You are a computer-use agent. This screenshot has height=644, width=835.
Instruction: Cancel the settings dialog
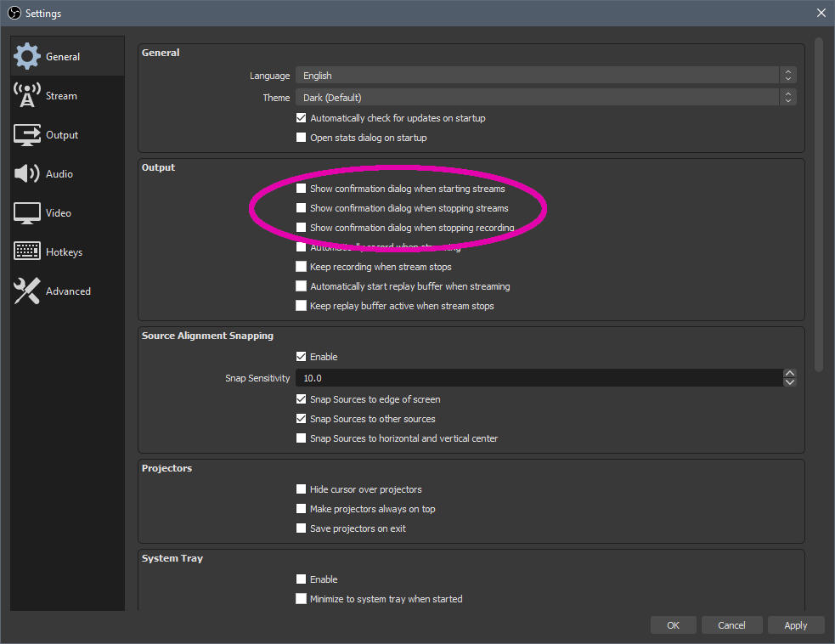coord(731,624)
